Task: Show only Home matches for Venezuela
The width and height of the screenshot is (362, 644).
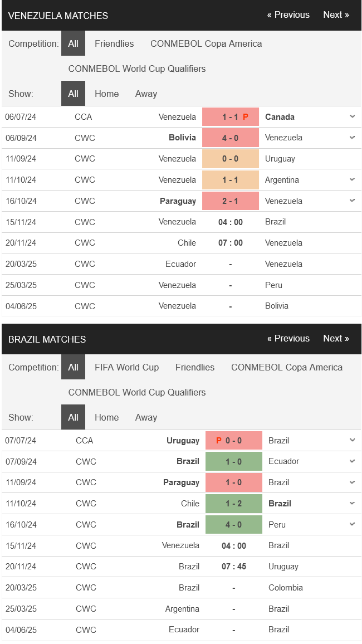Action: 107,94
